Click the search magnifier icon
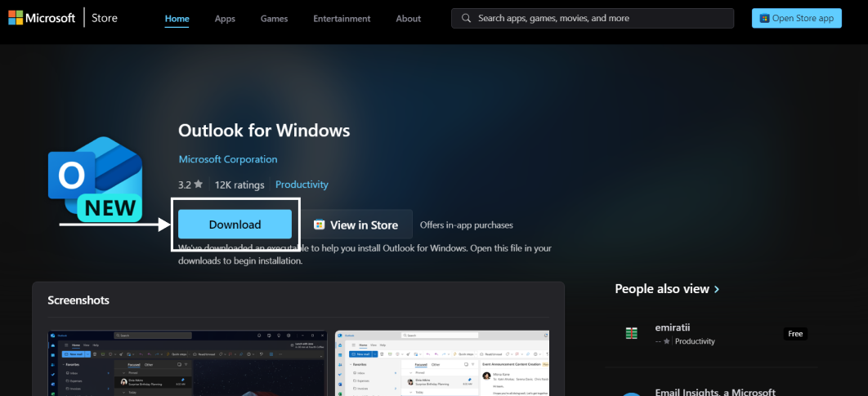The height and width of the screenshot is (396, 868). coord(467,18)
